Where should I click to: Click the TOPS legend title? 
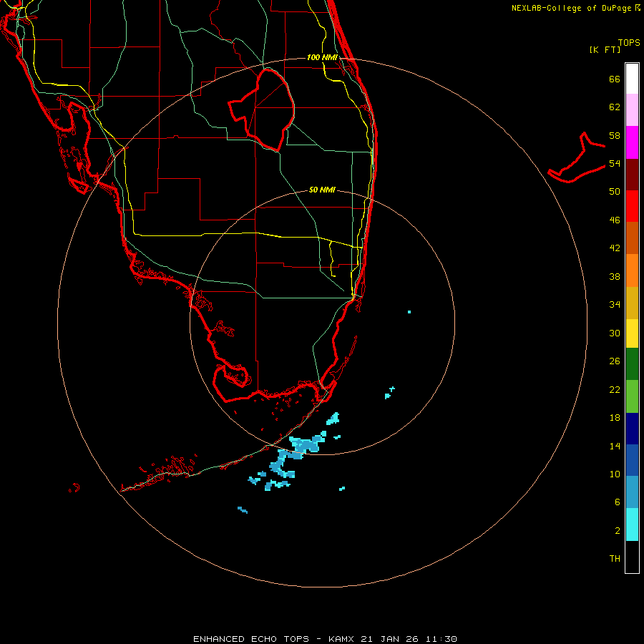click(629, 42)
